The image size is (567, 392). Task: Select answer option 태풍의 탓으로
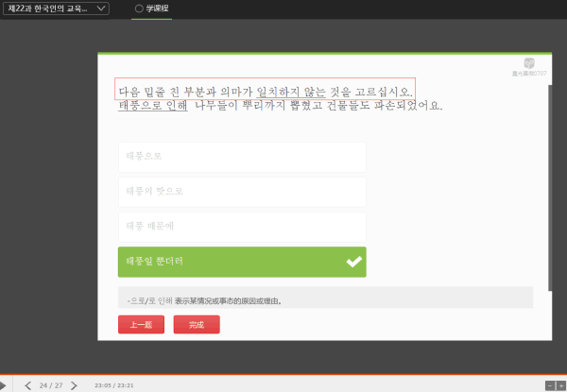tap(242, 192)
